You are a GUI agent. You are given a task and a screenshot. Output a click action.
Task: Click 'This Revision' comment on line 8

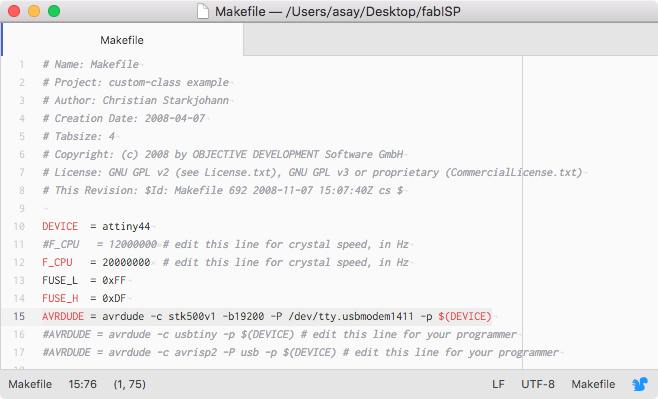(x=96, y=191)
